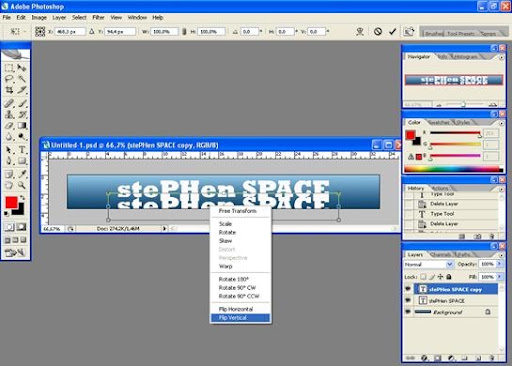512x366 pixels.
Task: Cancel transform with the circle-slash icon
Action: click(x=378, y=32)
